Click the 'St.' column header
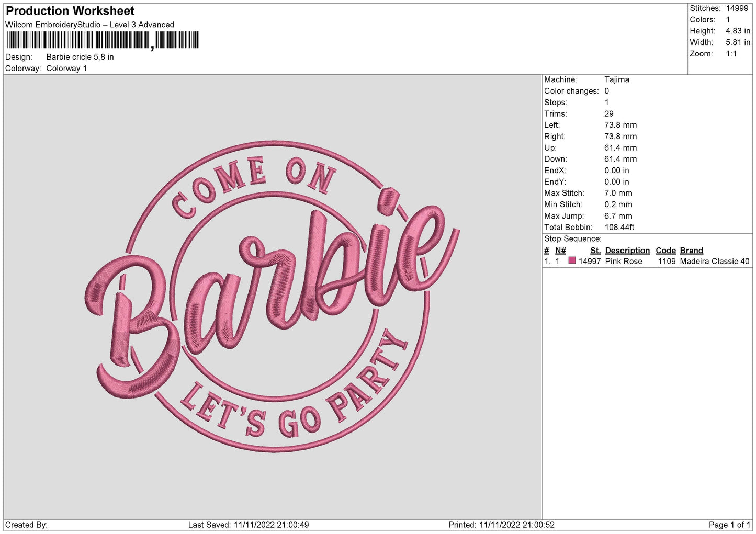756x534 pixels. tap(595, 251)
